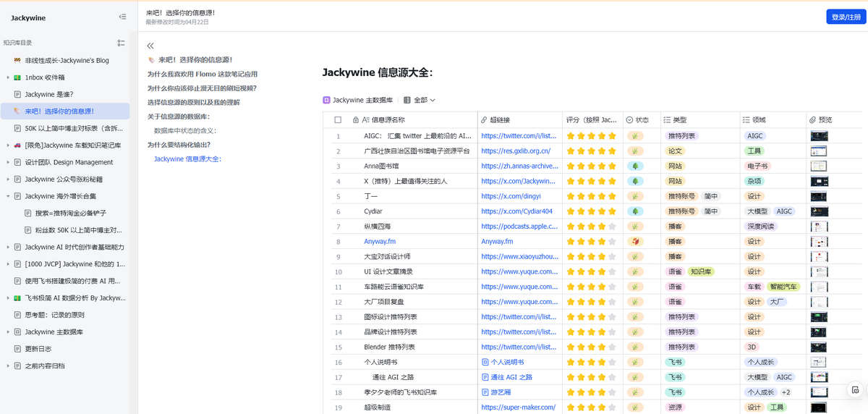Click the 智能汽车 tag in 车路舱云语雀知识库 row

click(783, 287)
